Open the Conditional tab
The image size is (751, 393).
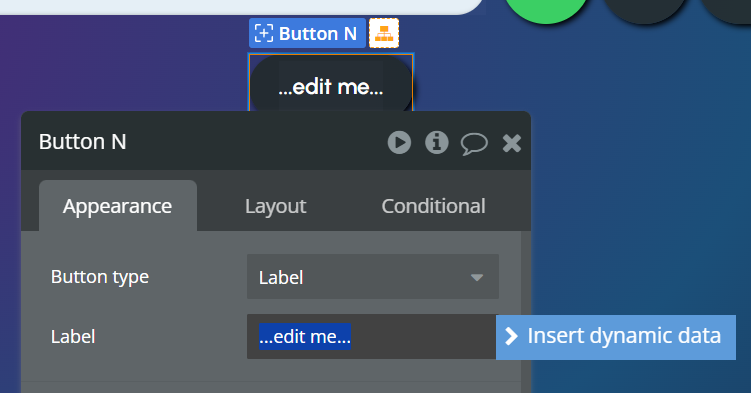[x=433, y=206]
